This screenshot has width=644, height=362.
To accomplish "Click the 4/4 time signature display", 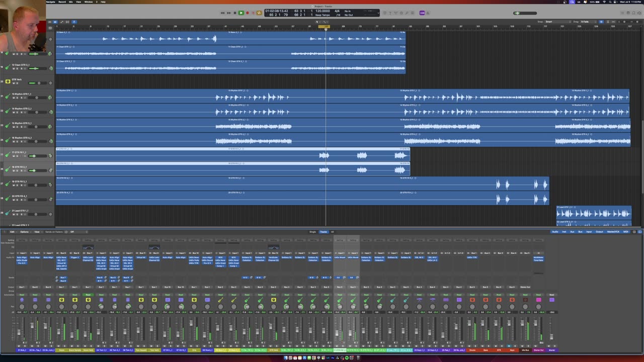I will coord(337,11).
